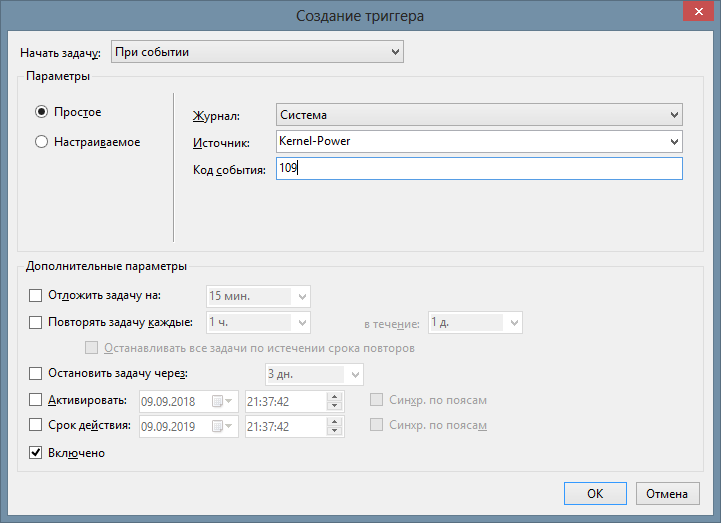This screenshot has width=721, height=523.
Task: Select the Простое radio option
Action: click(42, 112)
